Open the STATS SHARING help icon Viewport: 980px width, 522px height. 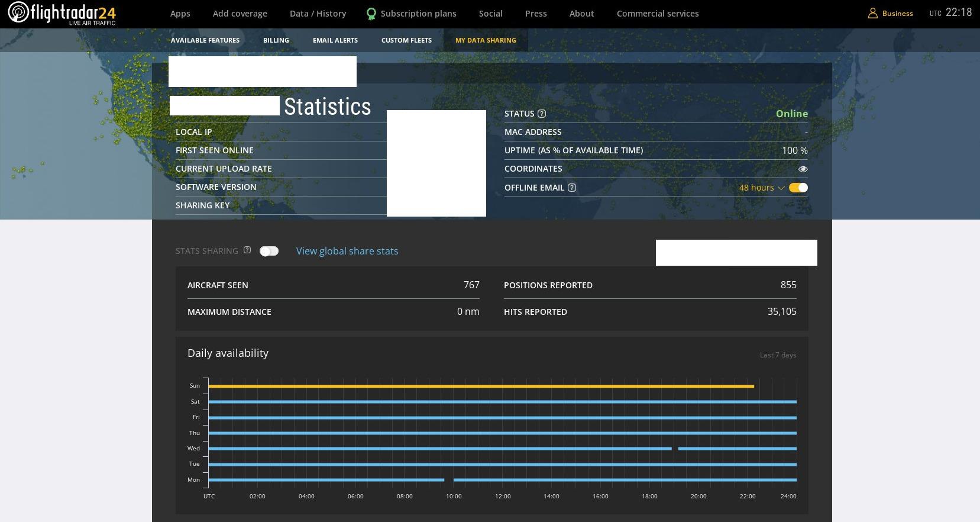(247, 250)
